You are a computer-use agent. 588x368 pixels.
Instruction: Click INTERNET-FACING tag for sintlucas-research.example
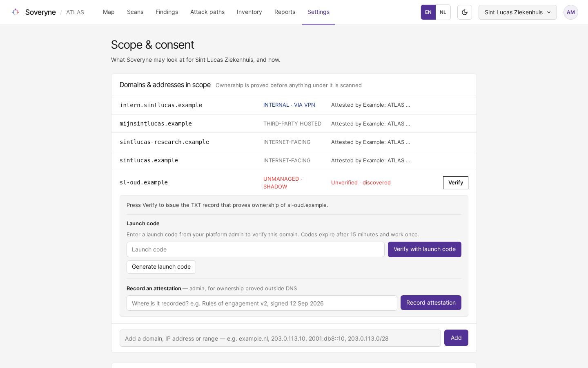point(287,142)
